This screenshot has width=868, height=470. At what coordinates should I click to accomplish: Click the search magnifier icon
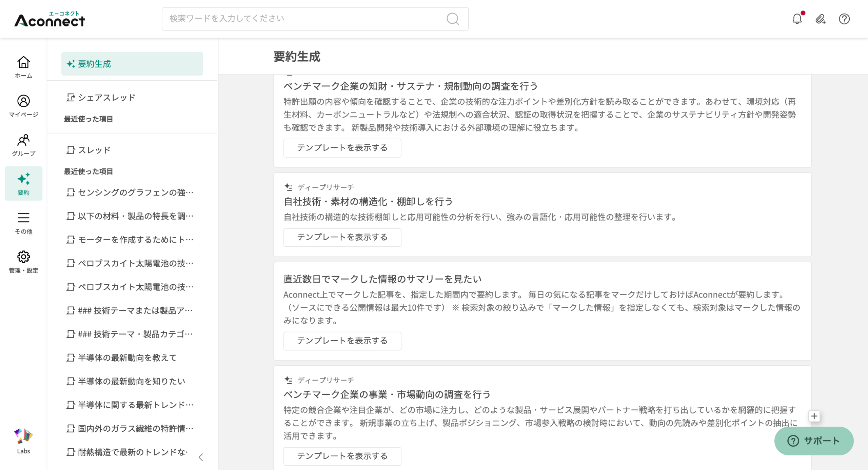(453, 19)
